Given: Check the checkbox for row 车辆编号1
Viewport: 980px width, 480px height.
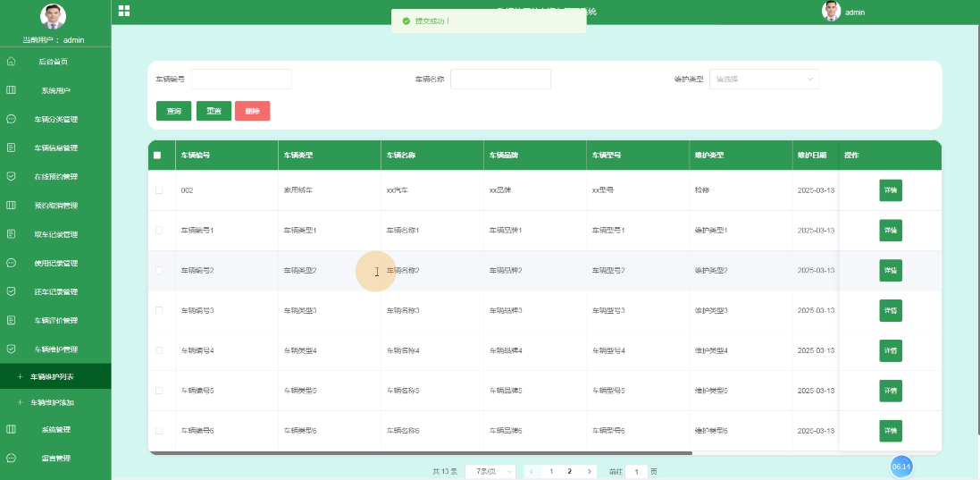Looking at the screenshot, I should [x=159, y=230].
